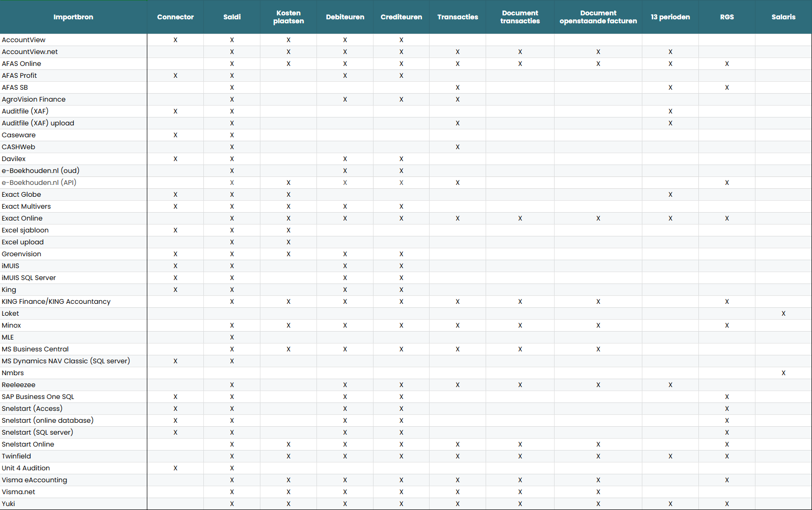The image size is (812, 510).
Task: Select the X for AccountView under Connector
Action: point(175,40)
